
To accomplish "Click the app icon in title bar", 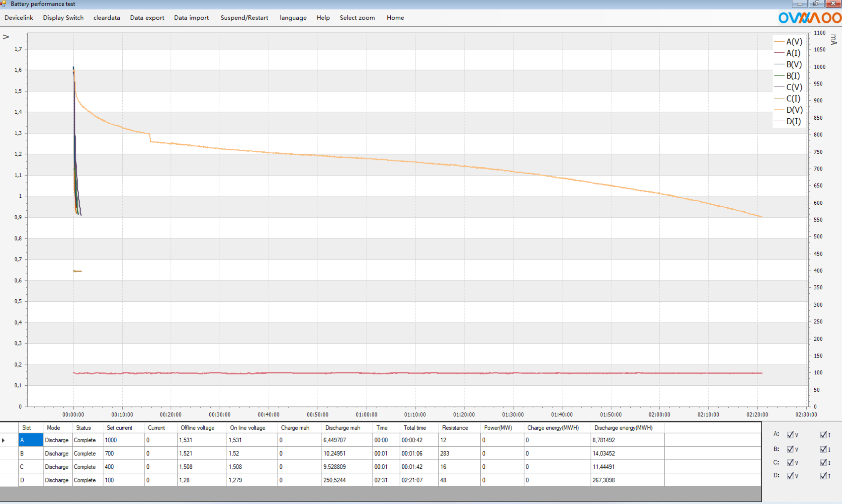I will pyautogui.click(x=3, y=4).
